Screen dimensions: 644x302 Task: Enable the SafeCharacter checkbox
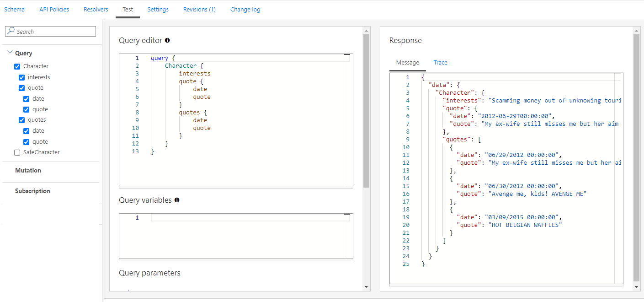pyautogui.click(x=17, y=152)
